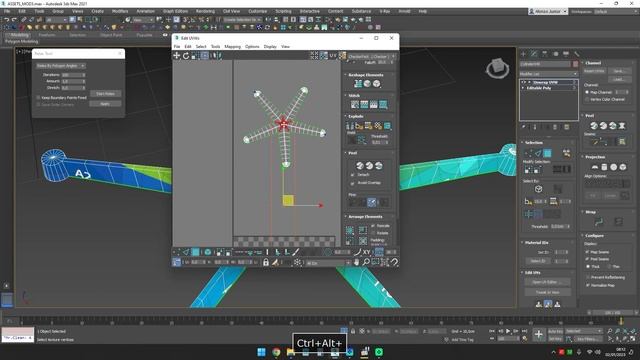Screen dimensions: 640x360
Task: Open Mapping menu in Edit UVWs window
Action: [x=233, y=47]
